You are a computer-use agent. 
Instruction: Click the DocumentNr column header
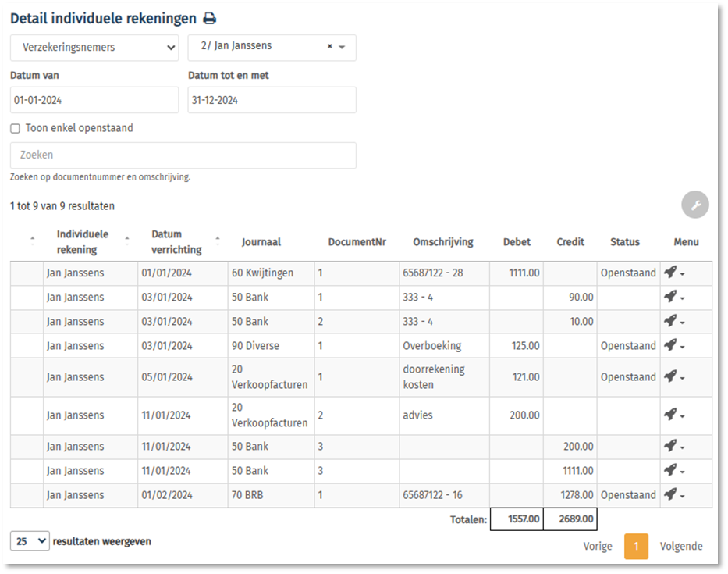point(357,242)
